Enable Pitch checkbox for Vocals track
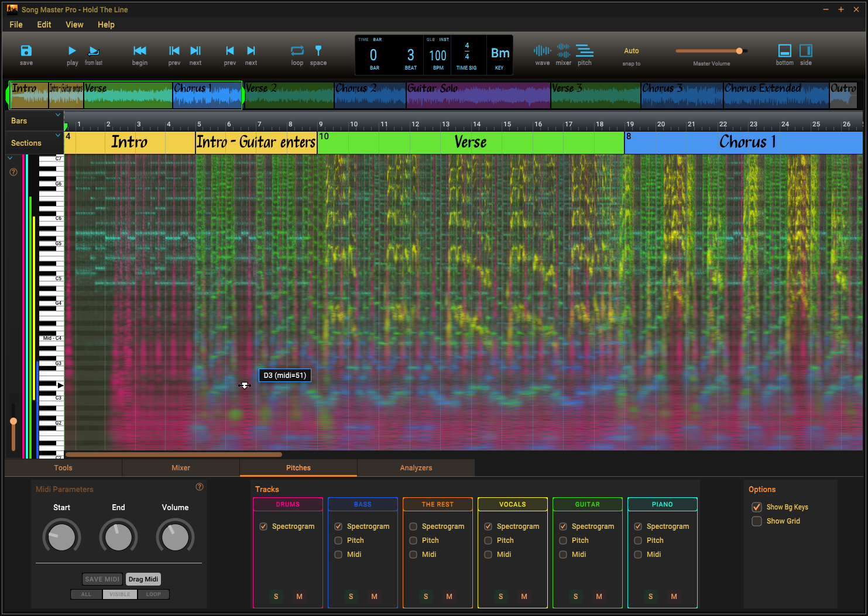Screen dimensions: 868x616 click(488, 541)
